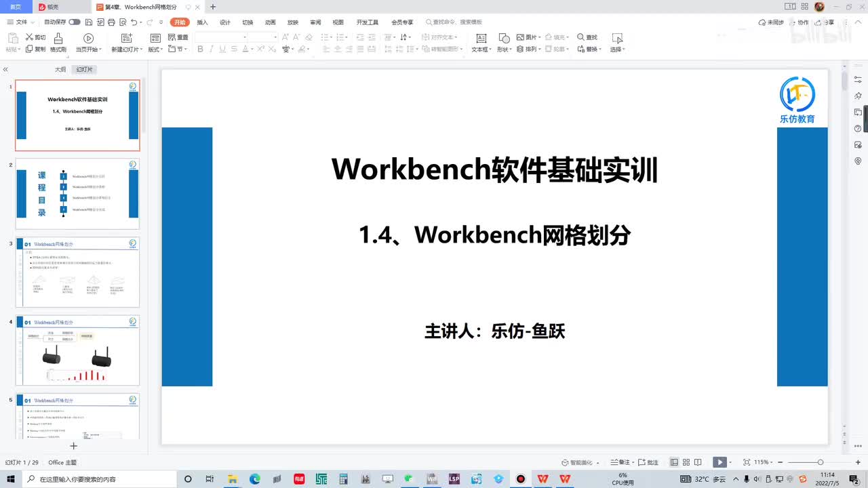Viewport: 868px width, 488px height.
Task: Select slide 3 thumbnail in panel
Action: click(x=77, y=272)
